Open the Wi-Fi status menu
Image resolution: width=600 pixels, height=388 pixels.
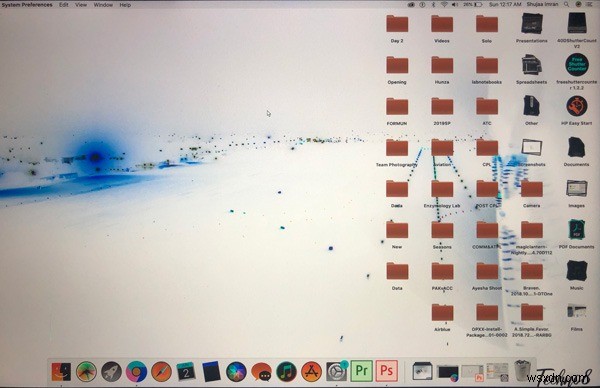click(444, 5)
